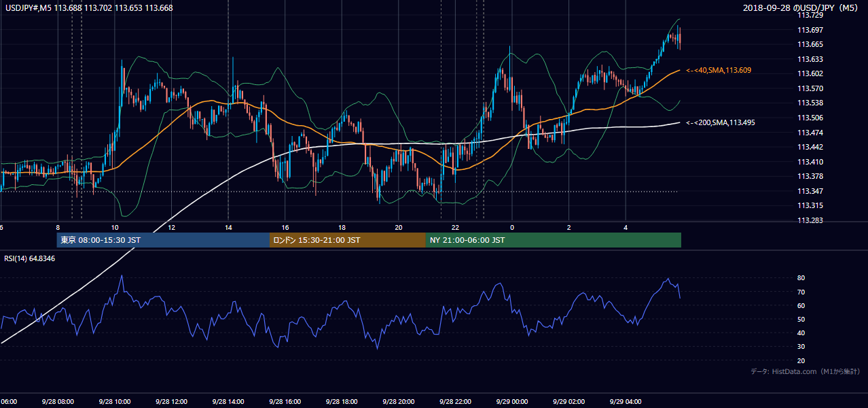Click the 9/29 00:00 time axis label
This screenshot has height=408, width=868.
(511, 402)
